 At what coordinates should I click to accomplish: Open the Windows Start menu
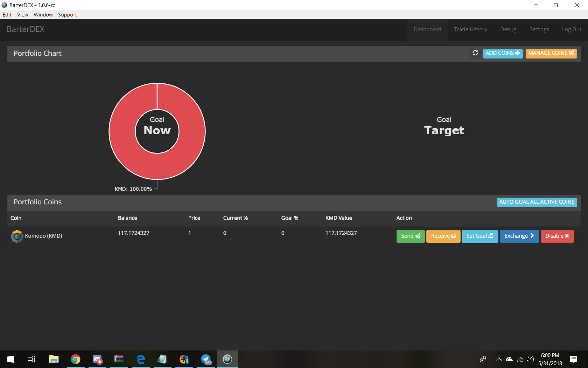(x=10, y=359)
